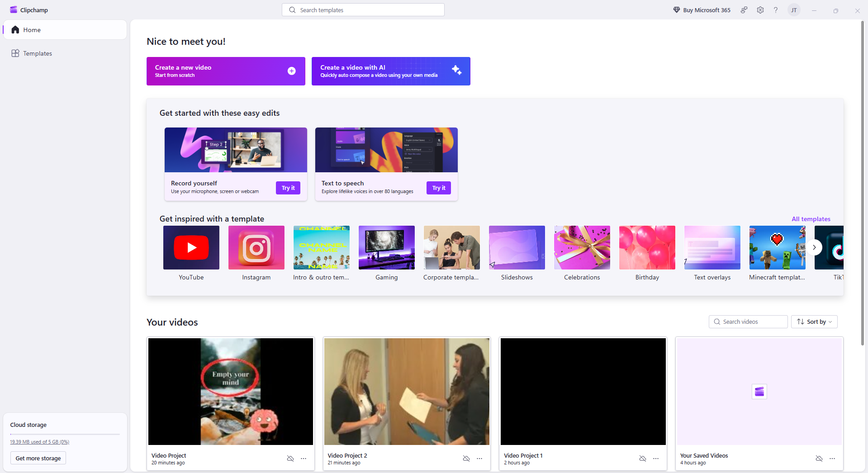
Task: Click the Templates grid icon in sidebar
Action: [x=15, y=53]
